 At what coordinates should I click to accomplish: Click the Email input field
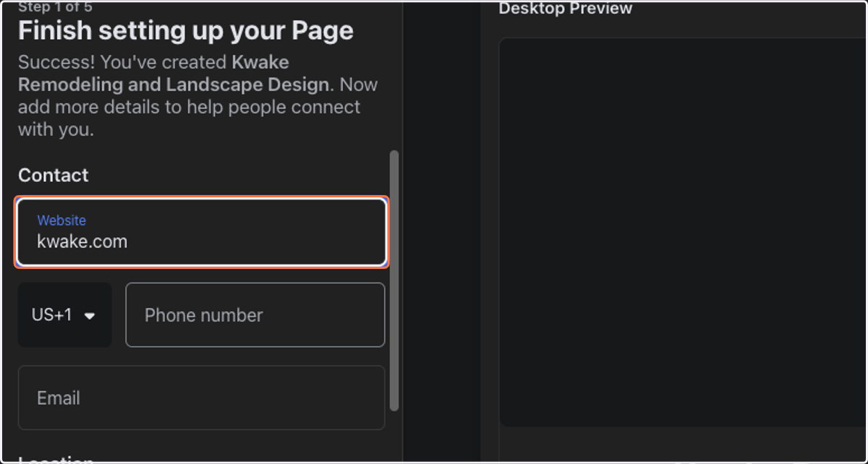[201, 398]
